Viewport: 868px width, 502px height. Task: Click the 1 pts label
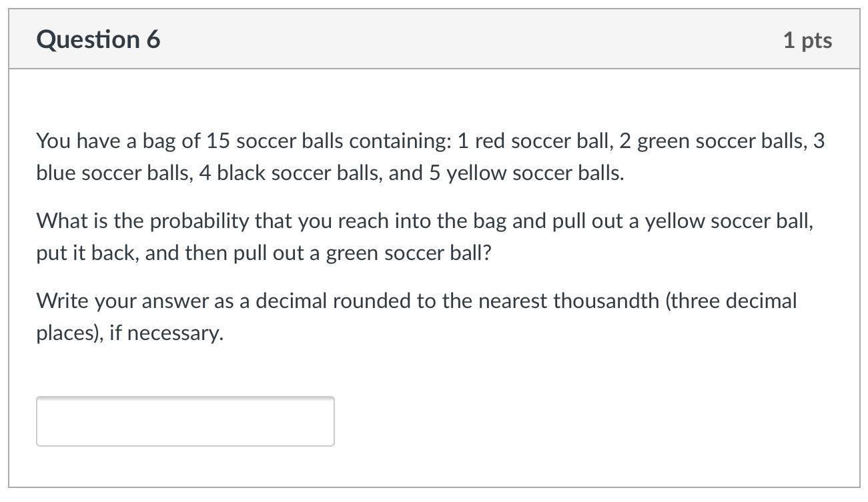coord(809,39)
